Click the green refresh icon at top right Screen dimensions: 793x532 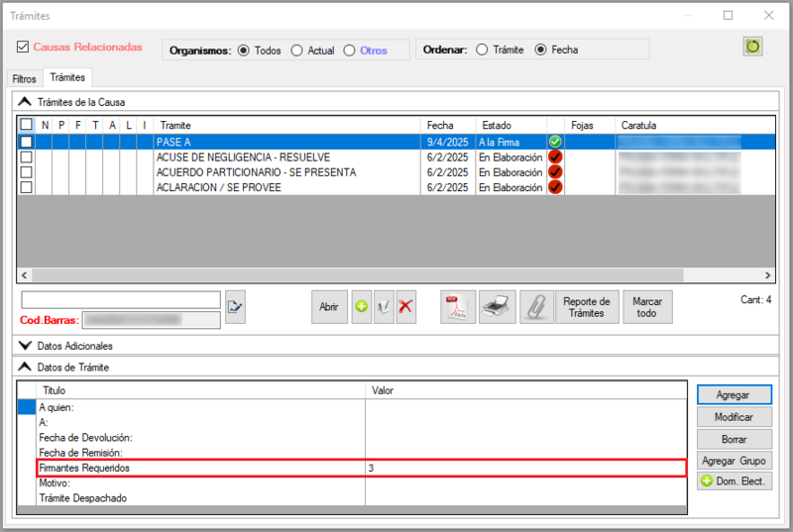[x=752, y=47]
